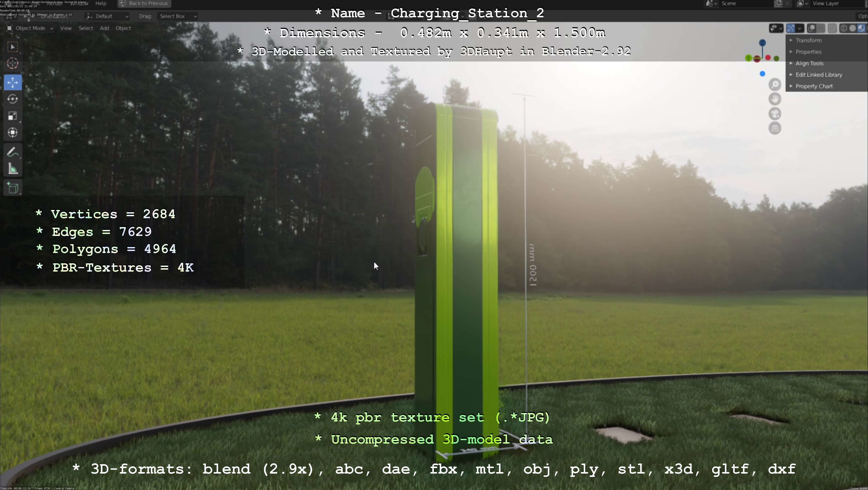868x490 pixels.
Task: Expand the Align Tools panel
Action: pyautogui.click(x=809, y=63)
